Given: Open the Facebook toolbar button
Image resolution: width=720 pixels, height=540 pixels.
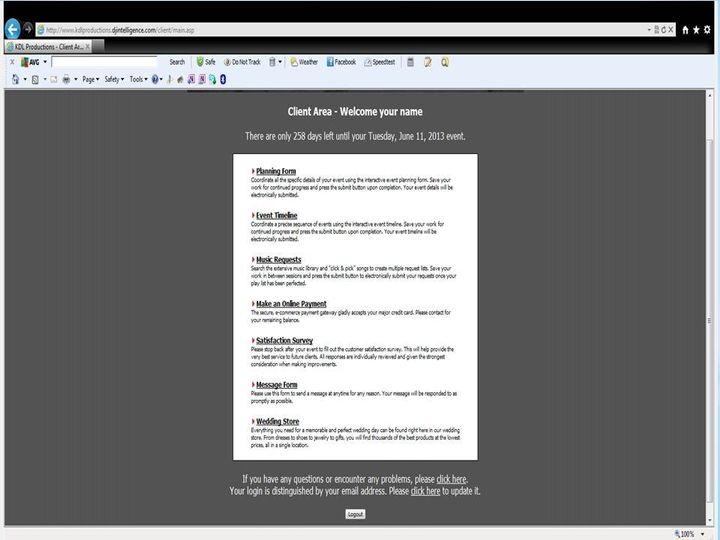Looking at the screenshot, I should click(341, 62).
